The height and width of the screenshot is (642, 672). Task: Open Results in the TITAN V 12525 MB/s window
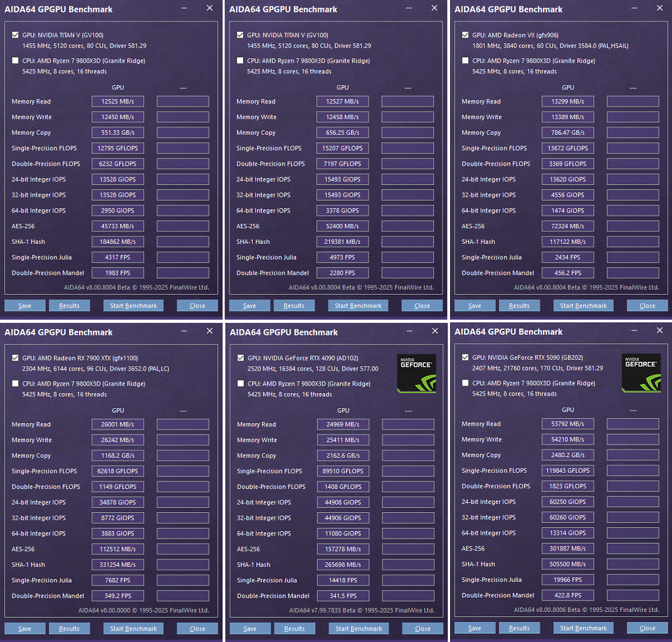coord(69,305)
